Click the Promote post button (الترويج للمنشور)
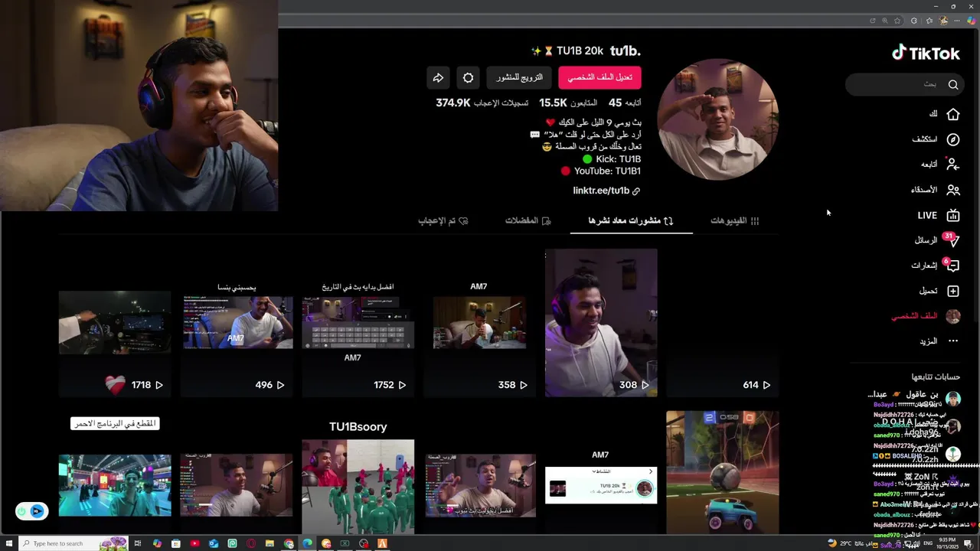980x551 pixels. [519, 77]
